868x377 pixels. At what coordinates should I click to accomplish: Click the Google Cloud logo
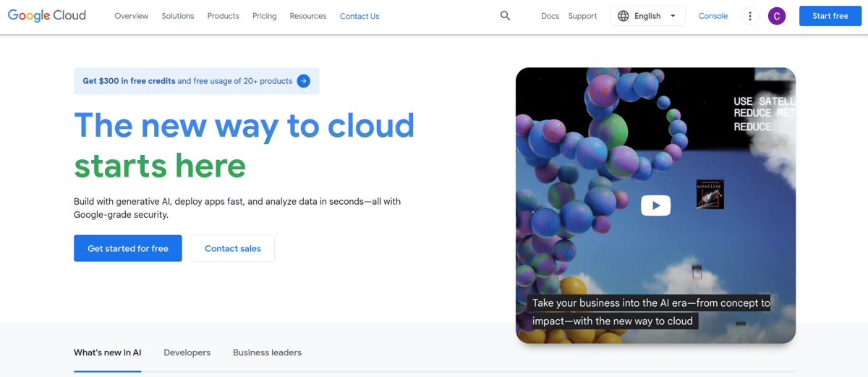[x=47, y=15]
